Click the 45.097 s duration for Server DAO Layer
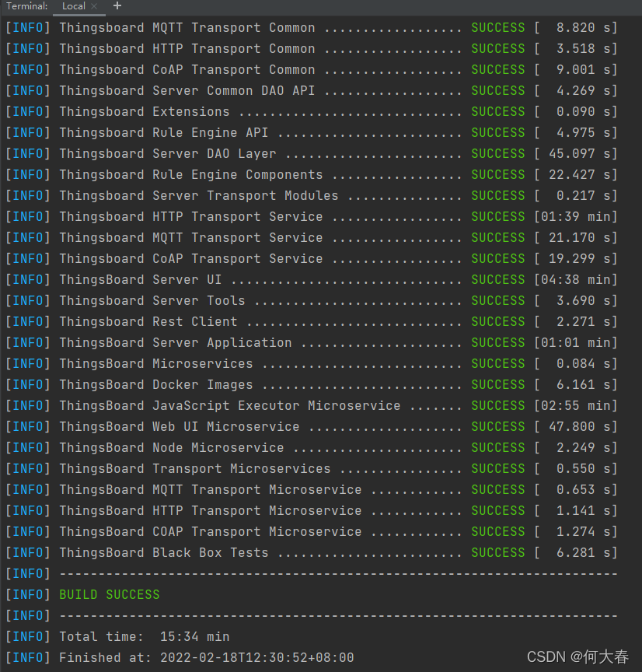 click(576, 154)
